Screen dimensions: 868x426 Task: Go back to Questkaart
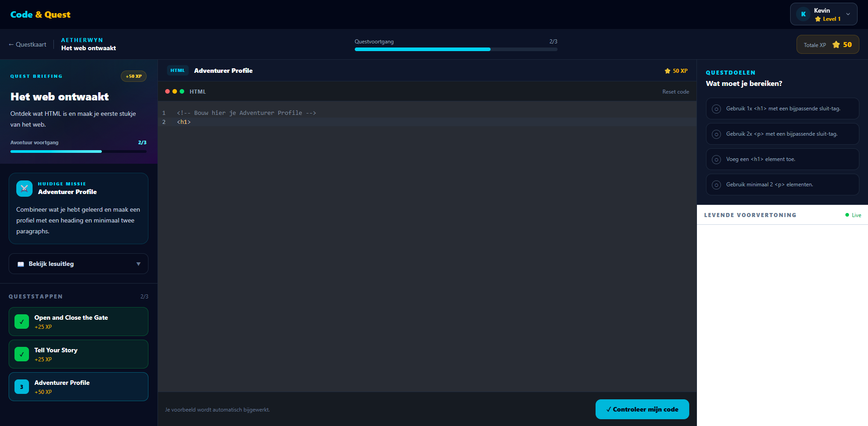(x=27, y=44)
